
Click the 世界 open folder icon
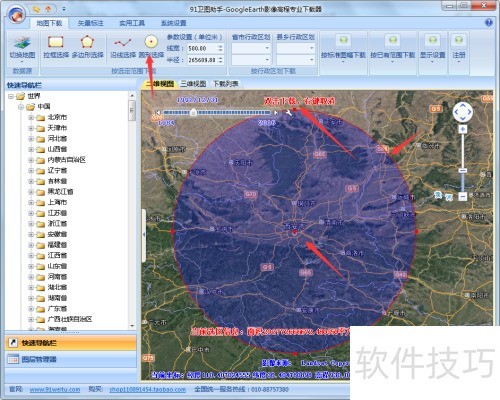click(x=21, y=96)
